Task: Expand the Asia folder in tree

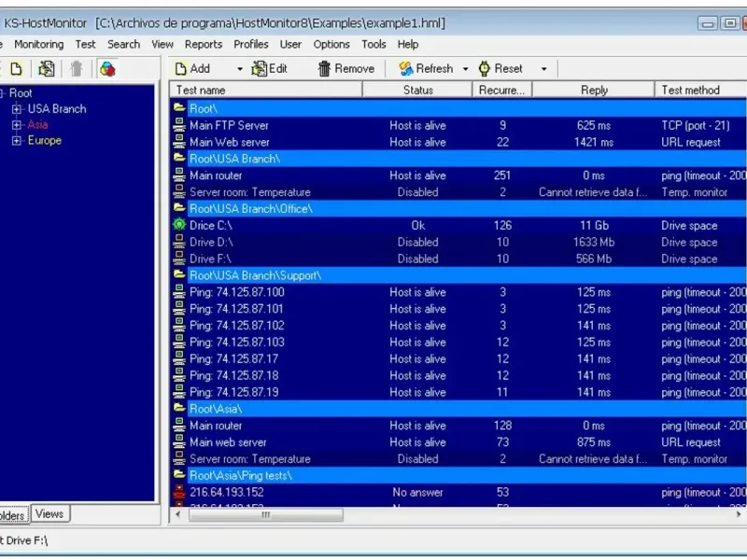Action: [x=17, y=125]
